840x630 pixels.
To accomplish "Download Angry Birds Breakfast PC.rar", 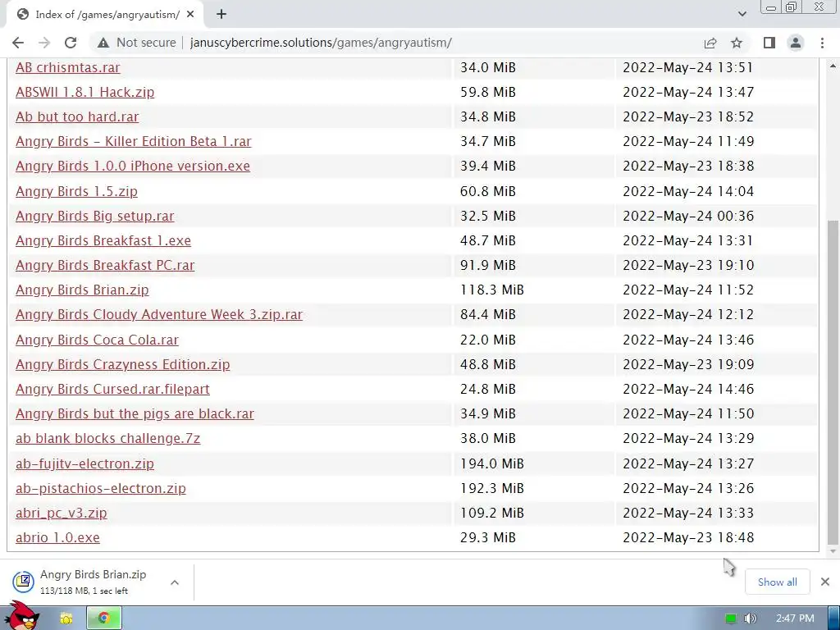I will [x=105, y=265].
